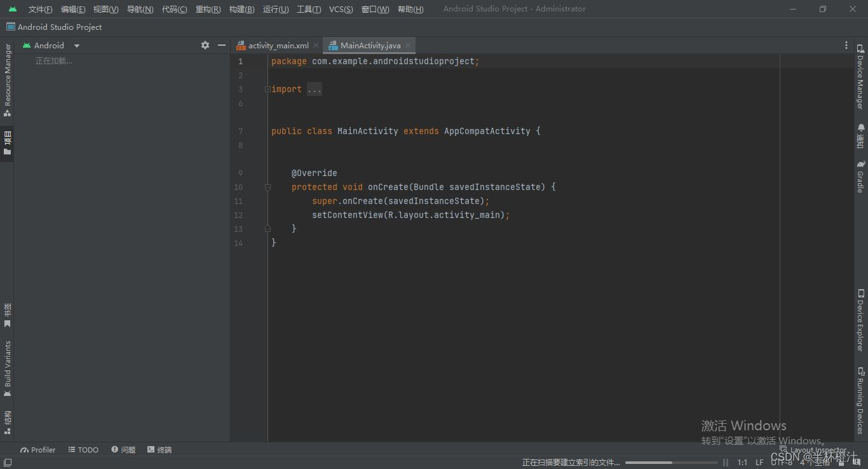Viewport: 868px width, 469px height.
Task: Open the Layout Inspector tool window
Action: (813, 450)
